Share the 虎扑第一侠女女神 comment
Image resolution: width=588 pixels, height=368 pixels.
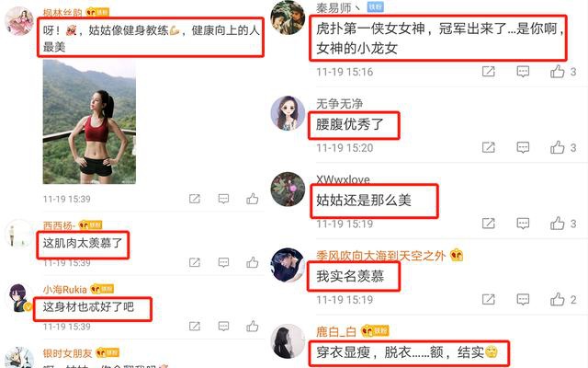coord(488,72)
